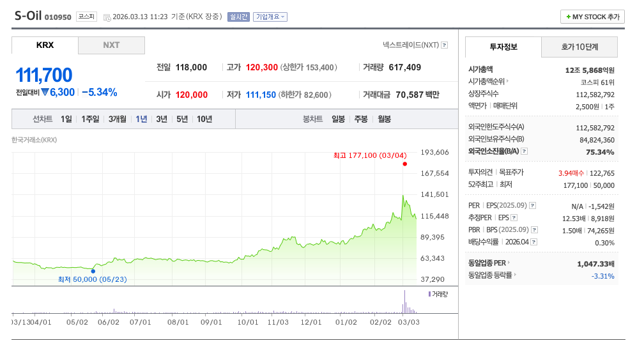Screen dimensions: 644x340
Task: Click the 코스피 61위 ranking value
Action: (x=597, y=82)
